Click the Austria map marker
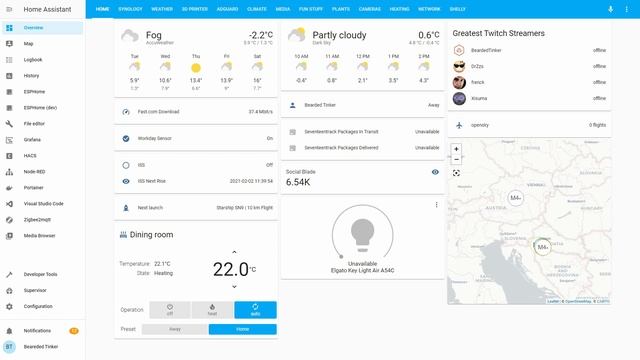Screen dimensions: 640x360 516,198
